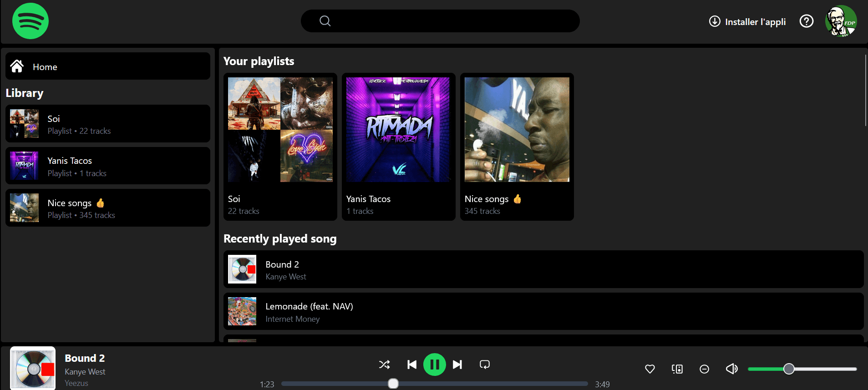Click the Library heading
The width and height of the screenshot is (868, 390).
click(25, 93)
